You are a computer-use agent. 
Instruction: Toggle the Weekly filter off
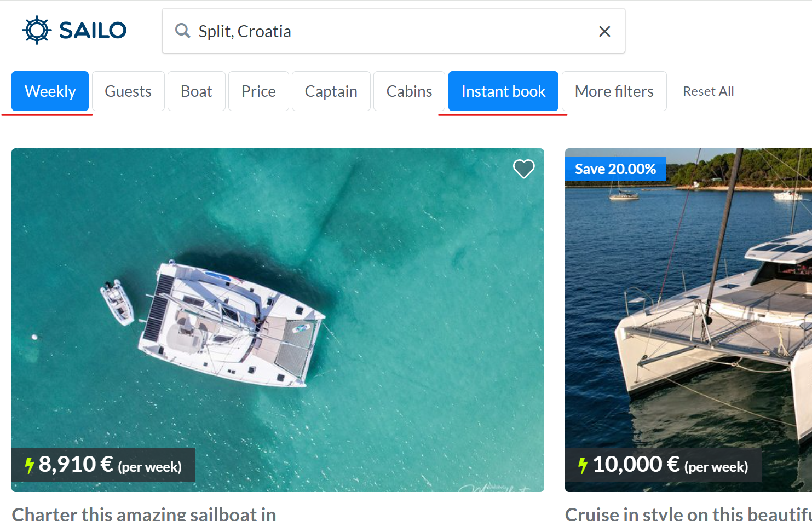(x=50, y=91)
